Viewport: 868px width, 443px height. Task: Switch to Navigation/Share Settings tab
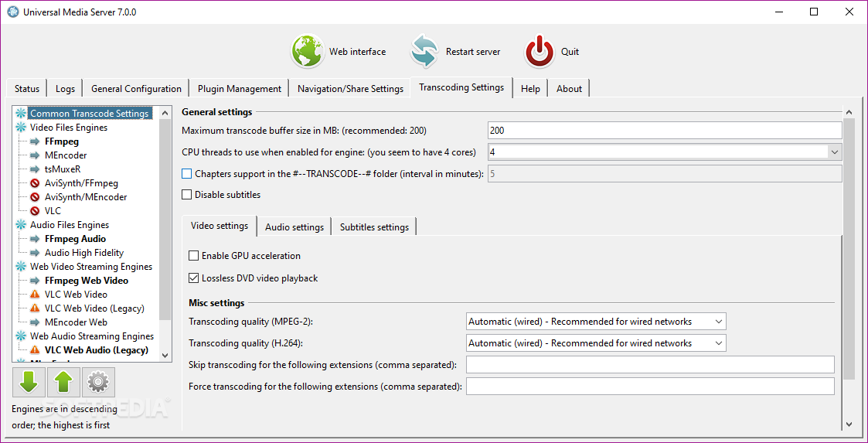(x=350, y=89)
